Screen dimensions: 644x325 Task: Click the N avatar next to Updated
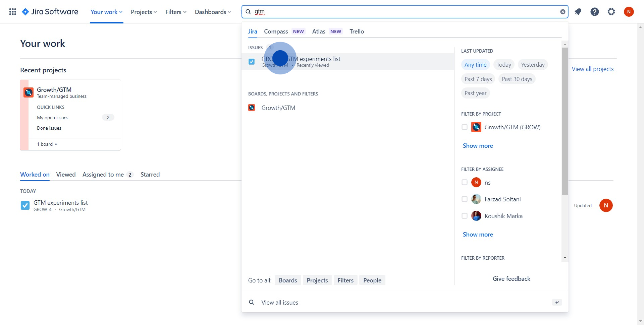[606, 205]
